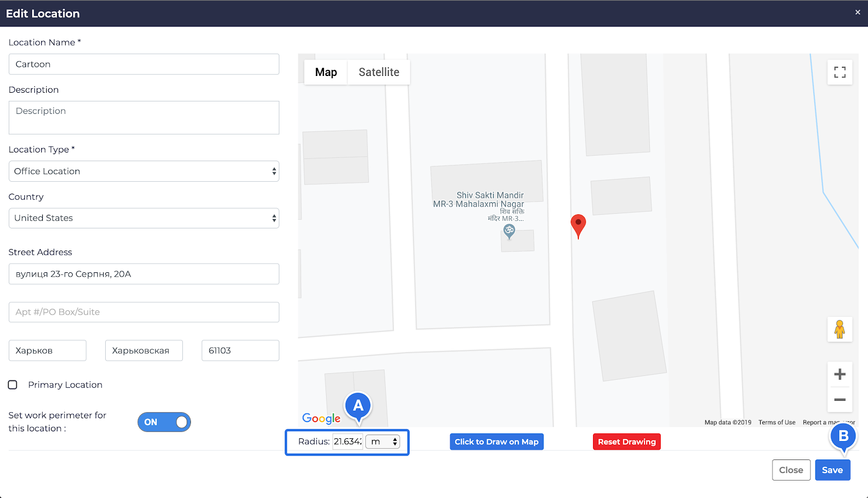Image resolution: width=868 pixels, height=498 pixels.
Task: Check the Primary Location checkbox
Action: pyautogui.click(x=13, y=385)
